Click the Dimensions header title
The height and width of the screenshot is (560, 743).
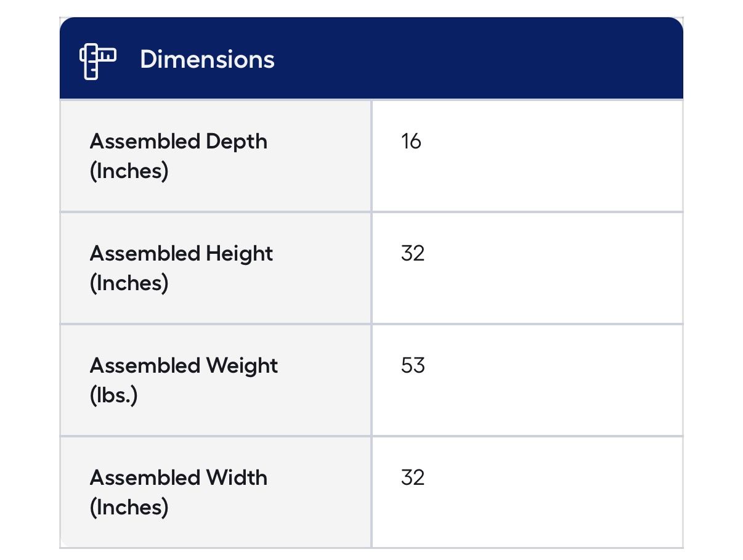[x=207, y=60]
